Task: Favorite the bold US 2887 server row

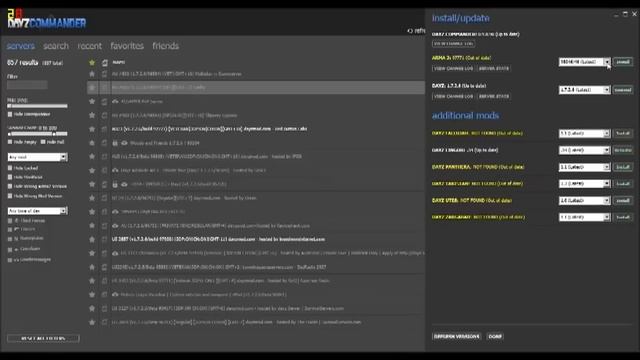Action: tap(92, 239)
